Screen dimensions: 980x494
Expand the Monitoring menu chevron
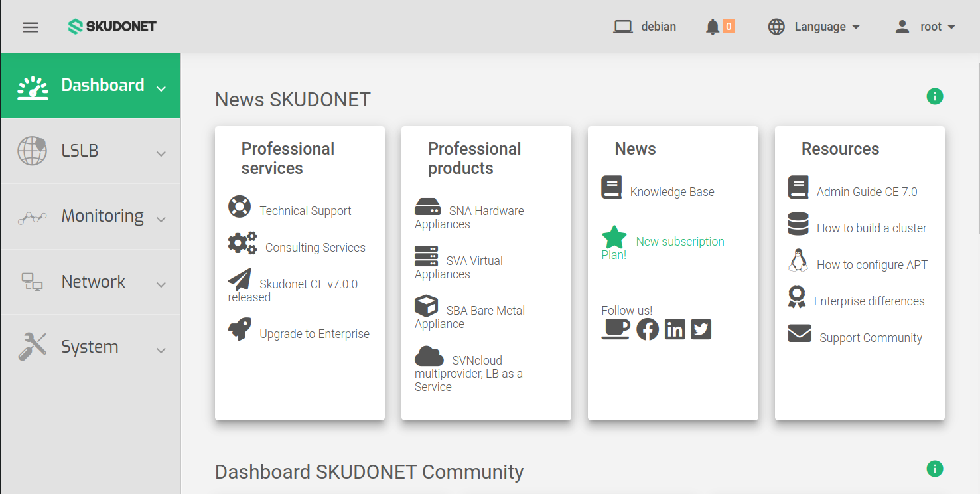click(x=161, y=219)
